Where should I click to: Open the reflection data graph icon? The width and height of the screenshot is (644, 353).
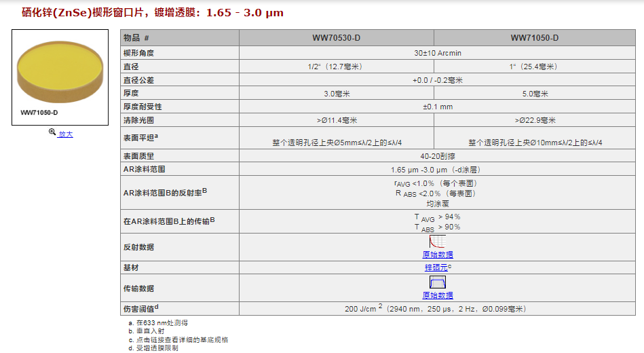[437, 242]
